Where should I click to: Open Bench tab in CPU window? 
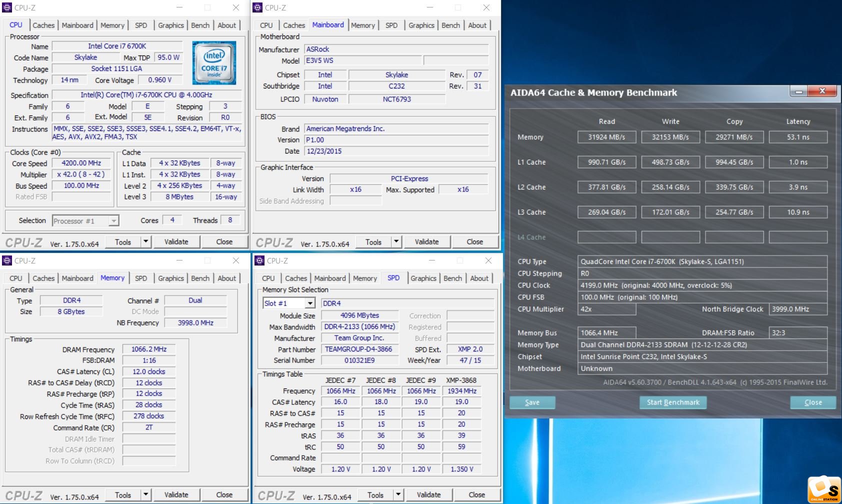200,25
